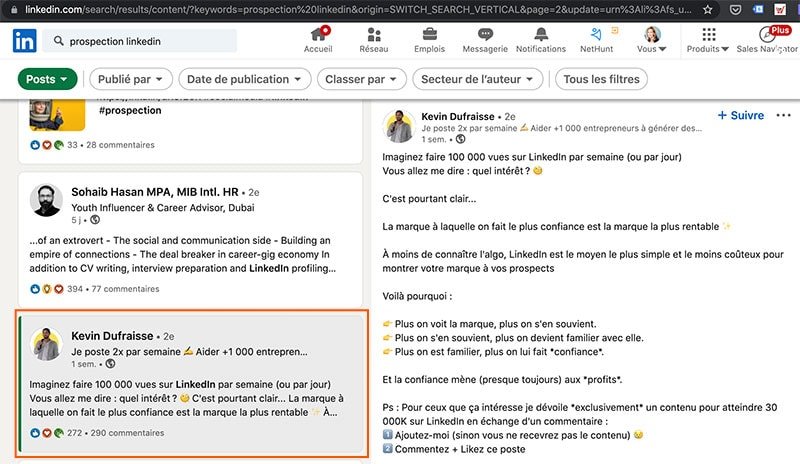
Task: Click globe icon on Kevin's list post
Action: 110,364
